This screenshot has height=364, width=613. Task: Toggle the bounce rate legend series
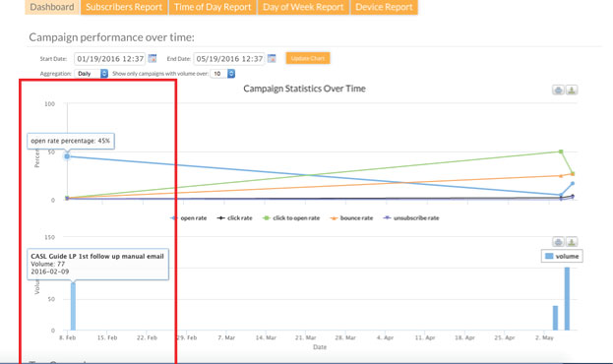352,218
